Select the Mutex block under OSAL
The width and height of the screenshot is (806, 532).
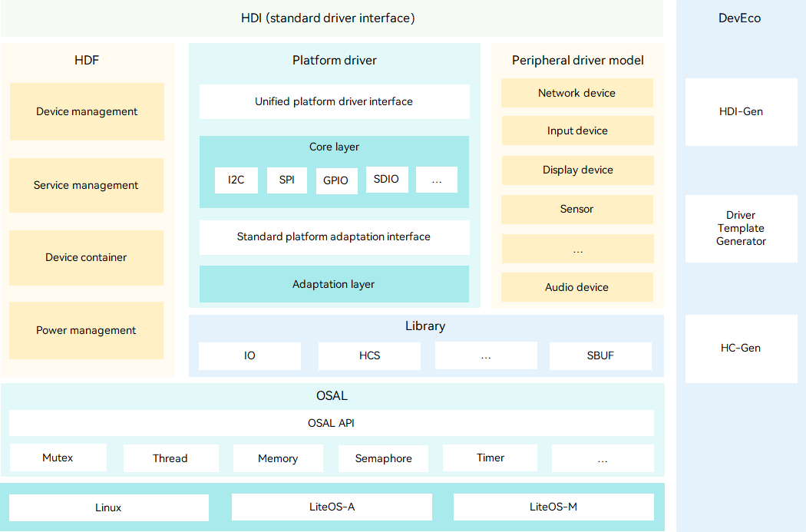[x=58, y=458]
